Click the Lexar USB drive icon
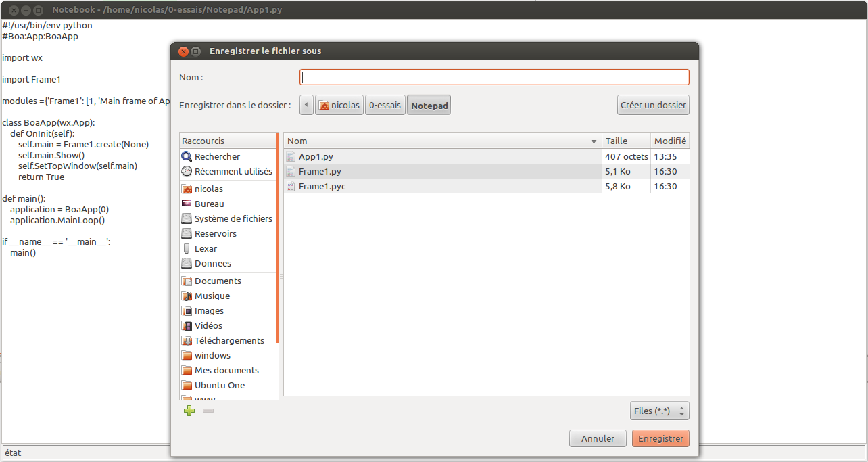Image resolution: width=868 pixels, height=462 pixels. coord(187,248)
